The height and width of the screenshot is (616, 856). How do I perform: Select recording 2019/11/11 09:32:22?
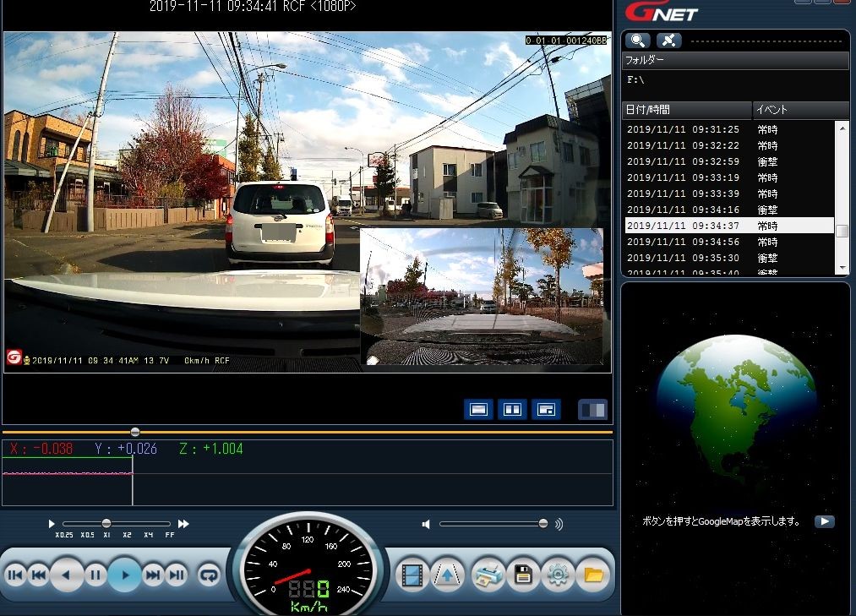click(728, 145)
